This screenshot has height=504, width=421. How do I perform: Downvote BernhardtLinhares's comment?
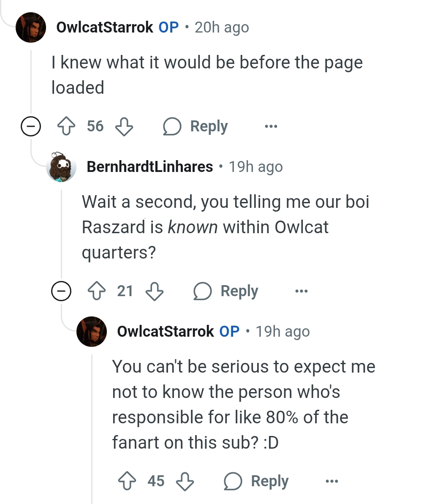pyautogui.click(x=155, y=291)
